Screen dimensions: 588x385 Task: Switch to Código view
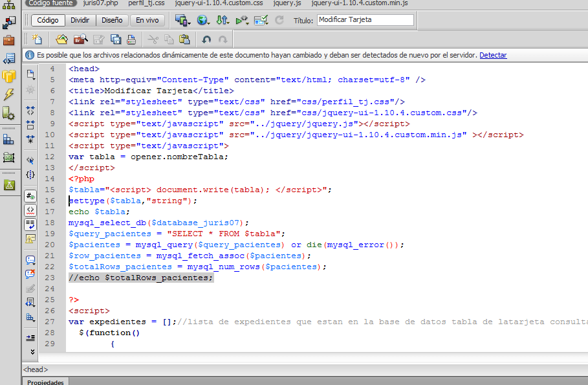pos(48,20)
